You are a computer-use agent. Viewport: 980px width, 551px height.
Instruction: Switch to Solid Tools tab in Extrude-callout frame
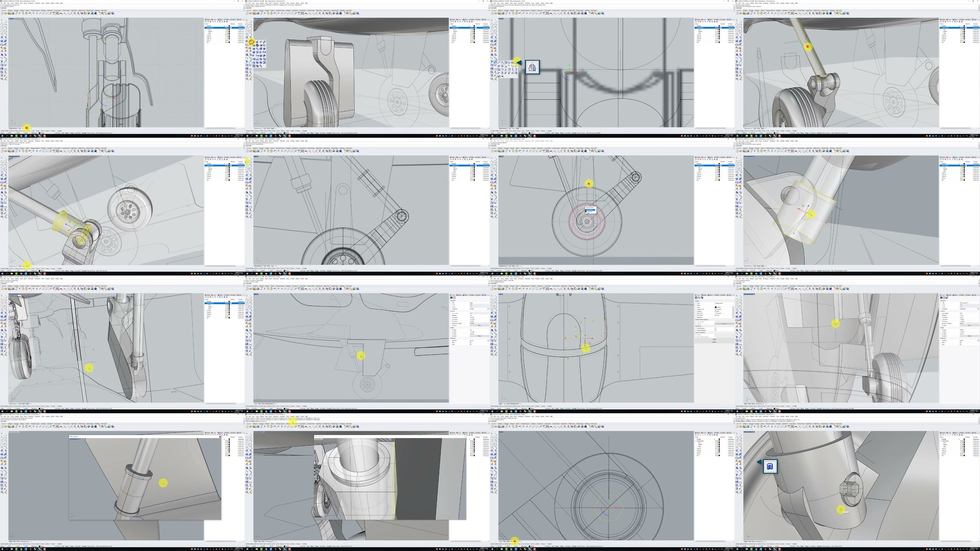coord(809,424)
